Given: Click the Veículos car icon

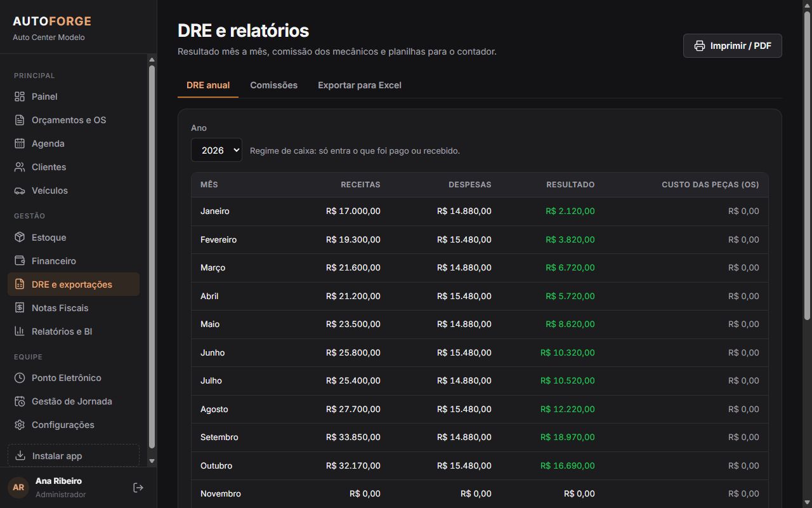Looking at the screenshot, I should [x=20, y=190].
